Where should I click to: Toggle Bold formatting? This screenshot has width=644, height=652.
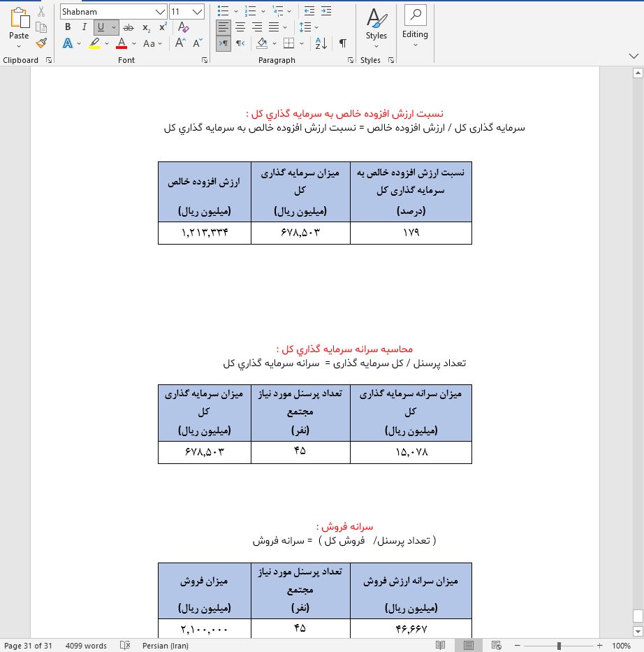pyautogui.click(x=68, y=27)
